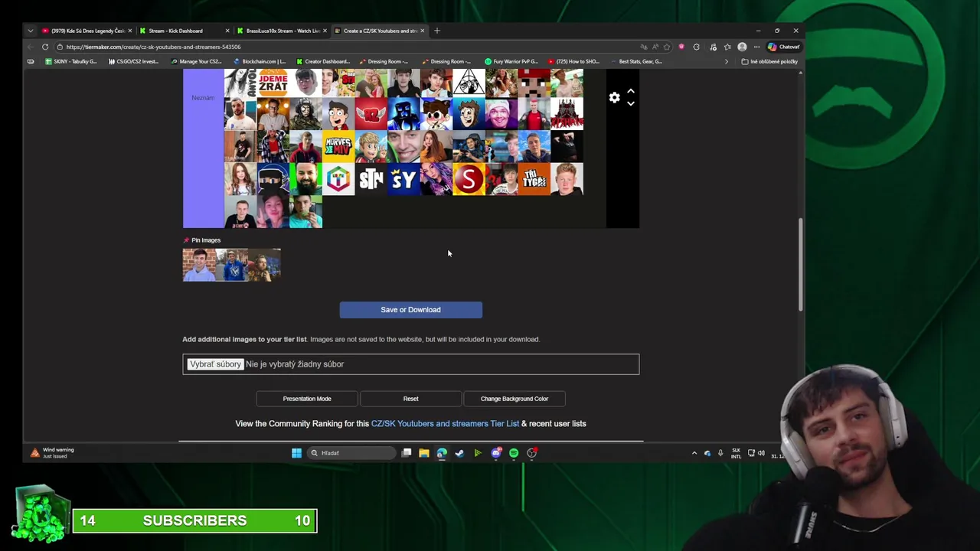Reload the tiermaker page
Image resolution: width=980 pixels, height=551 pixels.
pos(45,47)
